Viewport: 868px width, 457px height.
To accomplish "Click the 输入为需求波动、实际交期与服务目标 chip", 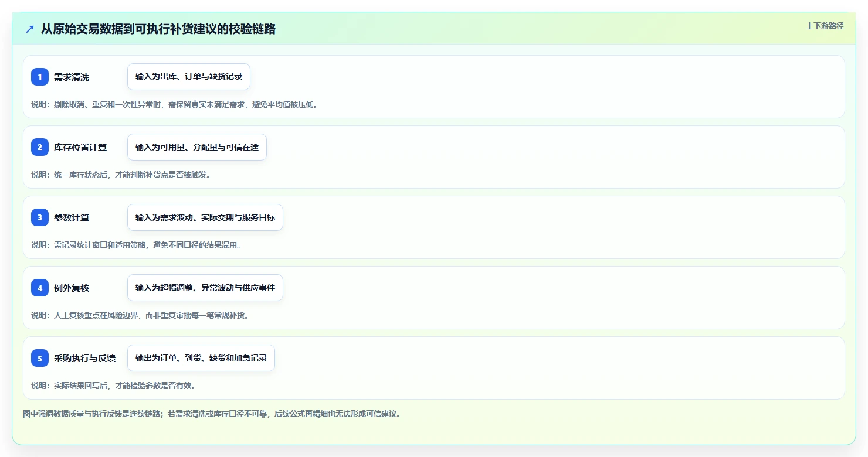I will click(x=205, y=217).
